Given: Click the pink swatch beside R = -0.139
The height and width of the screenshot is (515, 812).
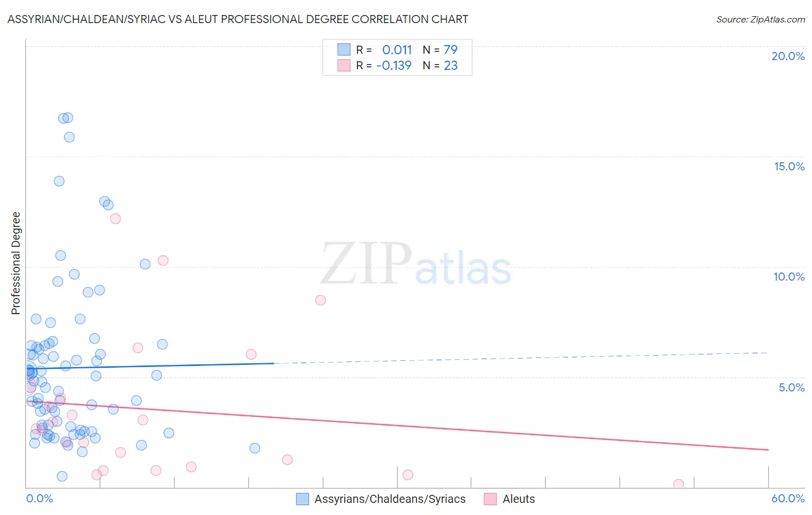Looking at the screenshot, I should tap(344, 65).
